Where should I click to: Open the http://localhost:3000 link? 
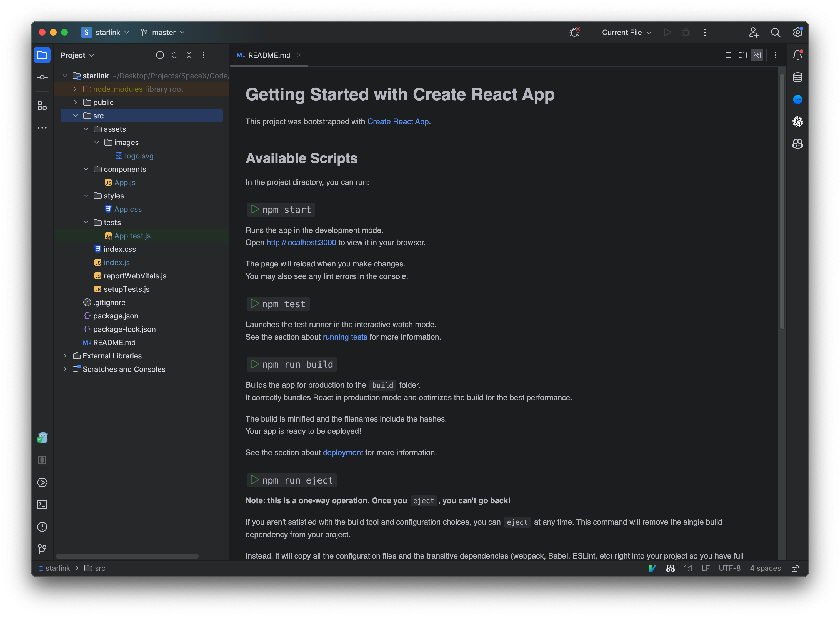coord(301,242)
